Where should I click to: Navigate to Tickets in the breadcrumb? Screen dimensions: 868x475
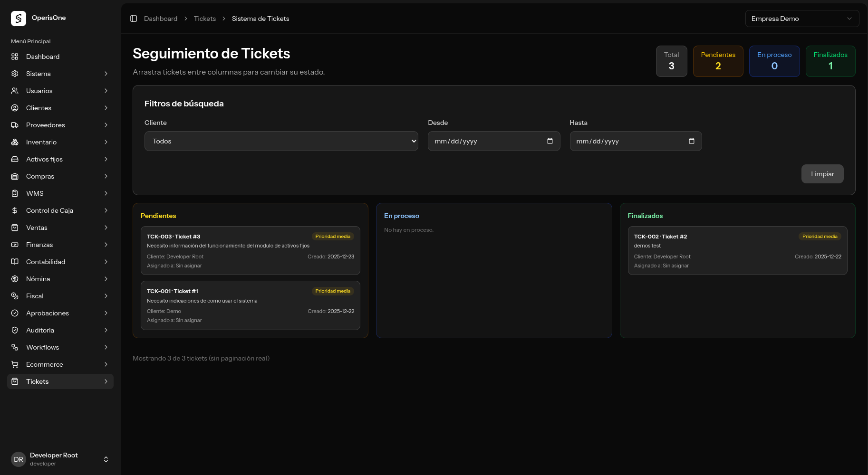point(204,19)
